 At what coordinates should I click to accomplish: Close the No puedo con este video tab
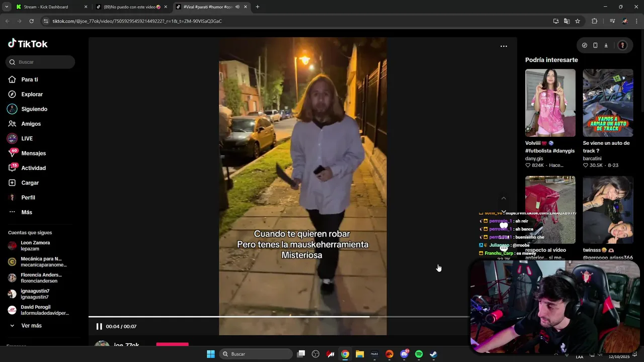pyautogui.click(x=166, y=7)
